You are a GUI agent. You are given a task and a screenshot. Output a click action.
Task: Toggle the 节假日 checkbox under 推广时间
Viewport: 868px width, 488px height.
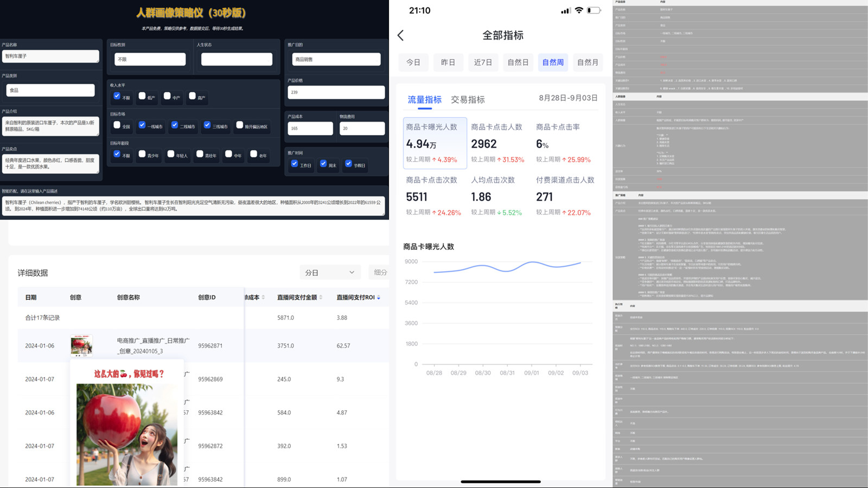(348, 165)
